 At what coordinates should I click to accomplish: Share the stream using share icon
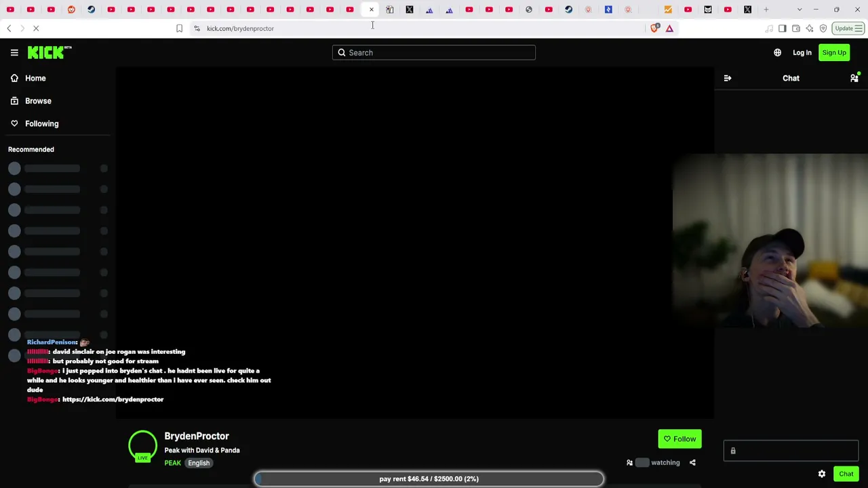click(692, 463)
